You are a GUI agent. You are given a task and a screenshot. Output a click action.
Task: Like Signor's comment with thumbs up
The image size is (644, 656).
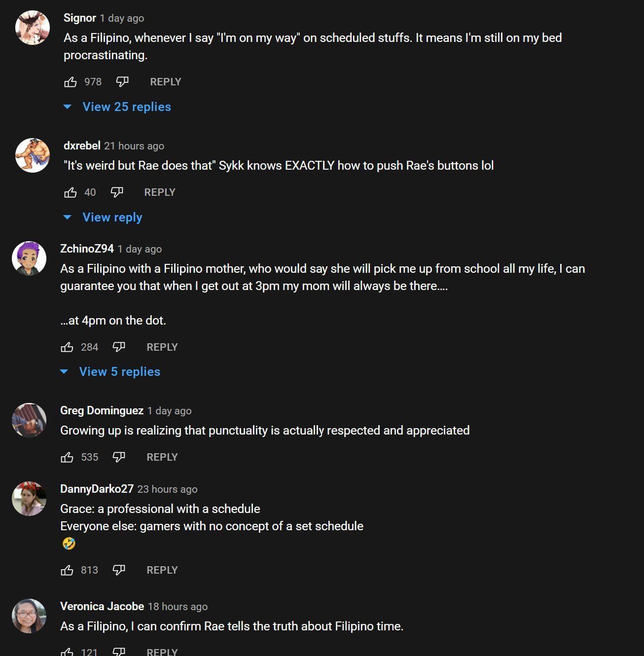coord(71,82)
